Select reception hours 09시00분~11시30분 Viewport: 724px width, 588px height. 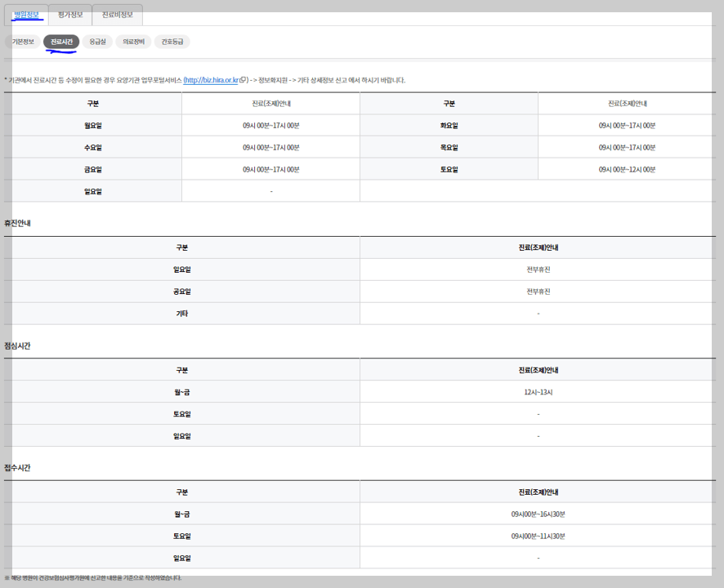[x=539, y=537]
